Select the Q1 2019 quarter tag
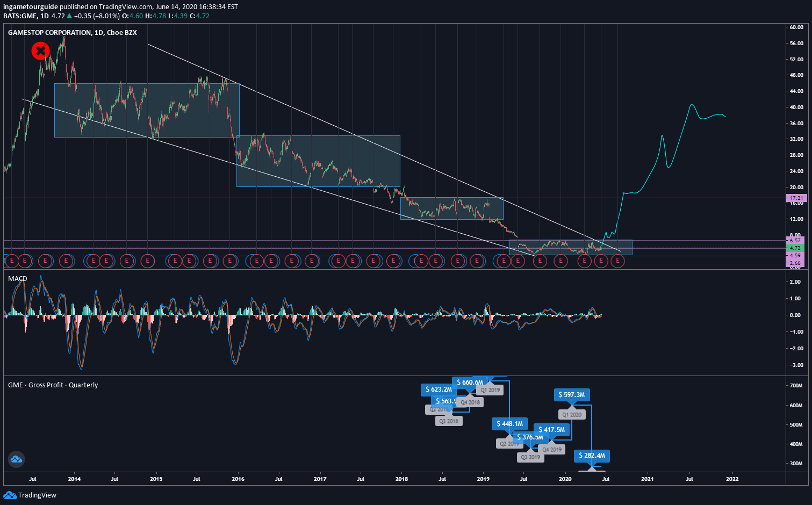The height and width of the screenshot is (505, 812). [x=490, y=390]
